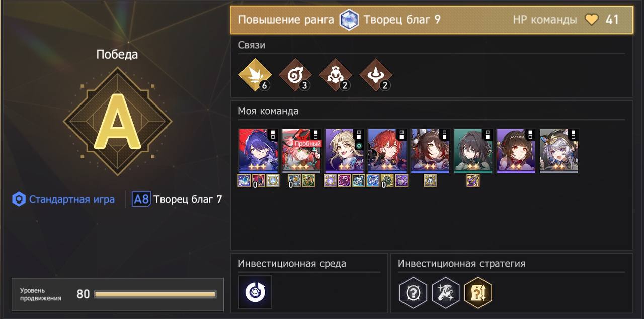Open the Инвестиционная среда circular arrow icon
Viewport: 644px width, 319px height.
pyautogui.click(x=255, y=292)
